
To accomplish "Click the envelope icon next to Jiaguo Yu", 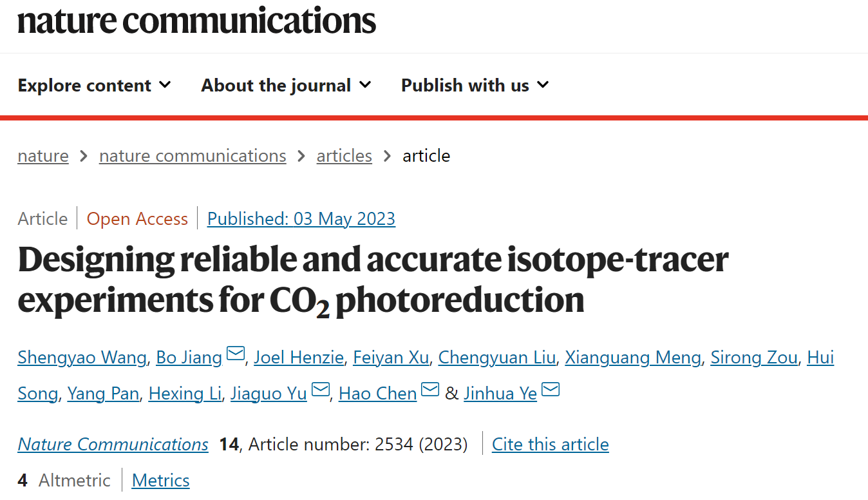I will (x=321, y=390).
